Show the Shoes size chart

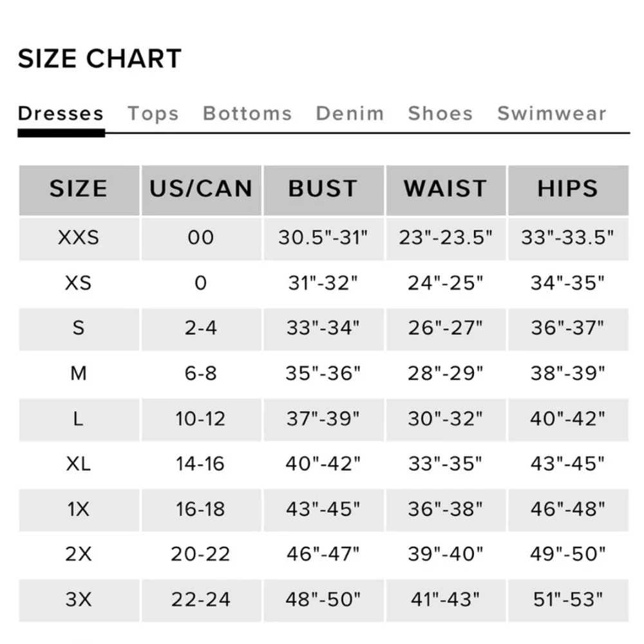(440, 113)
